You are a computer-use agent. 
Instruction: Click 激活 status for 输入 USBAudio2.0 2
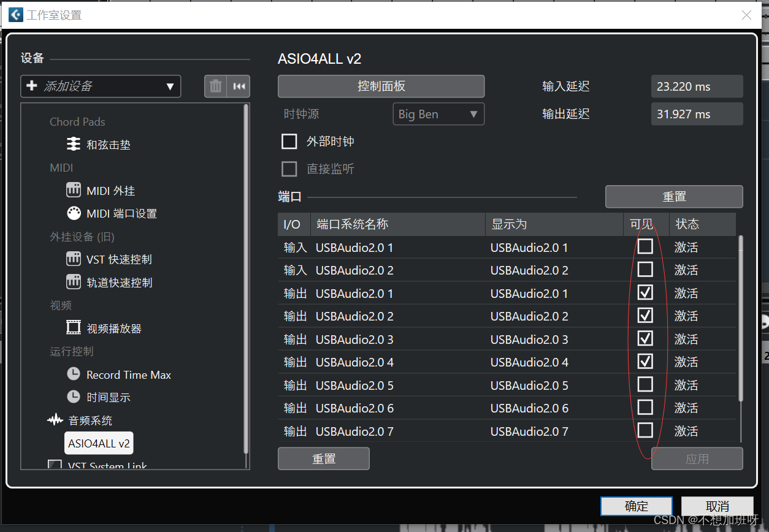[687, 270]
